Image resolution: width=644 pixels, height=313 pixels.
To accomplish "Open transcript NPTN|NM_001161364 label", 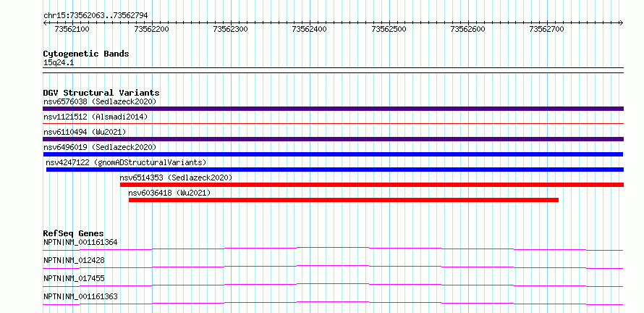I will (80, 243).
